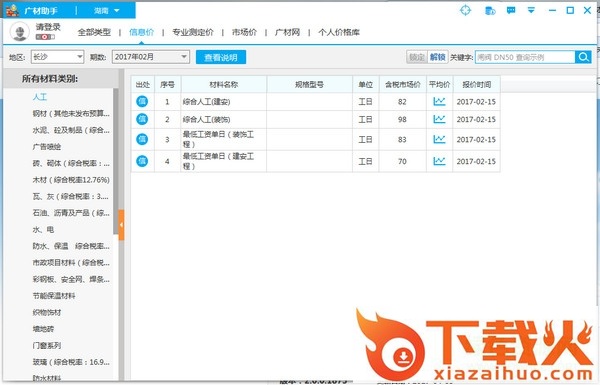Click the 锁定 lock button
Viewport: 600px width, 385px height.
click(x=416, y=57)
